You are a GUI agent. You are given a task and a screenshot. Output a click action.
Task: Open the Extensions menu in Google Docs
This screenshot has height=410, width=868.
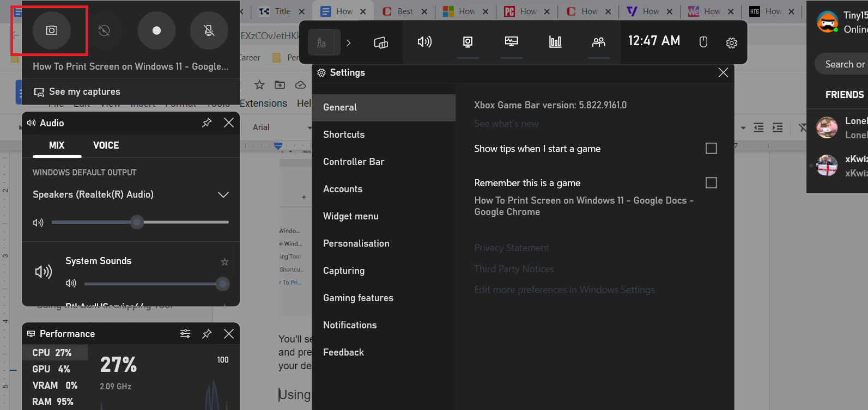point(263,103)
